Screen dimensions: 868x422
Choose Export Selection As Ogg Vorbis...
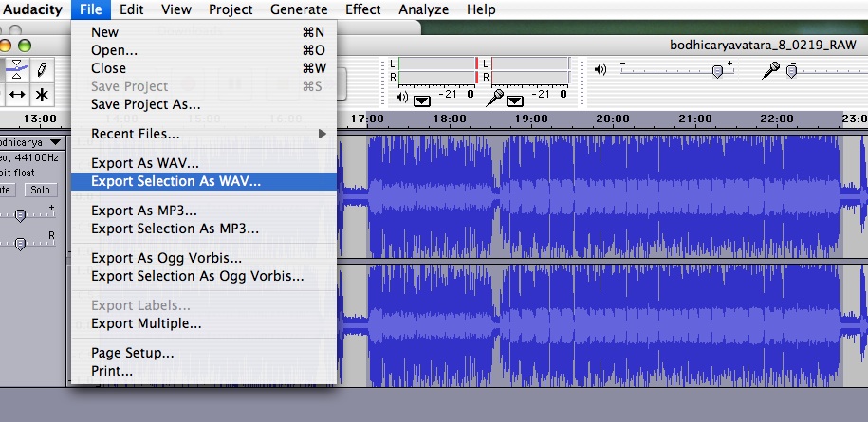click(x=204, y=276)
